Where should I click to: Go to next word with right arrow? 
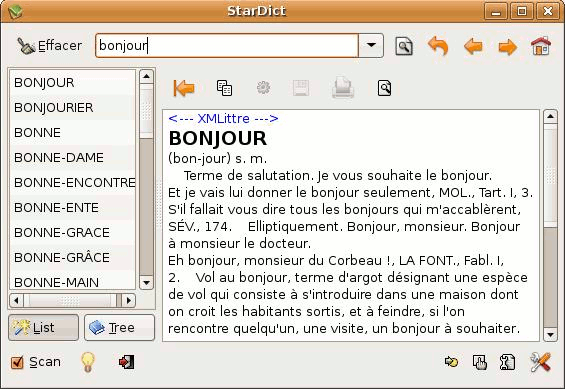[x=508, y=47]
